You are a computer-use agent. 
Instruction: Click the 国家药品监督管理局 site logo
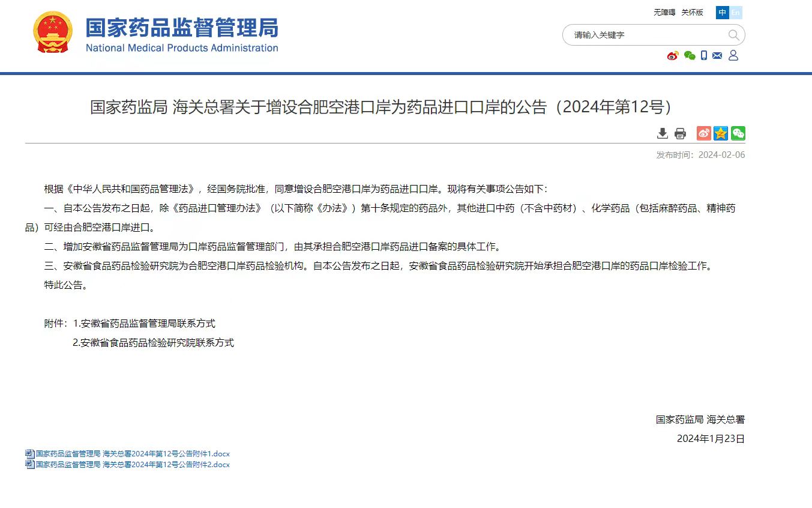(x=156, y=33)
